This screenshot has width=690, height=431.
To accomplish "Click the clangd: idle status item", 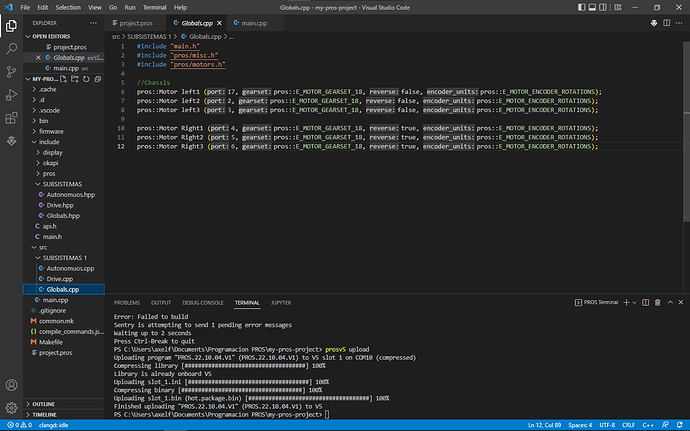I will (x=54, y=425).
